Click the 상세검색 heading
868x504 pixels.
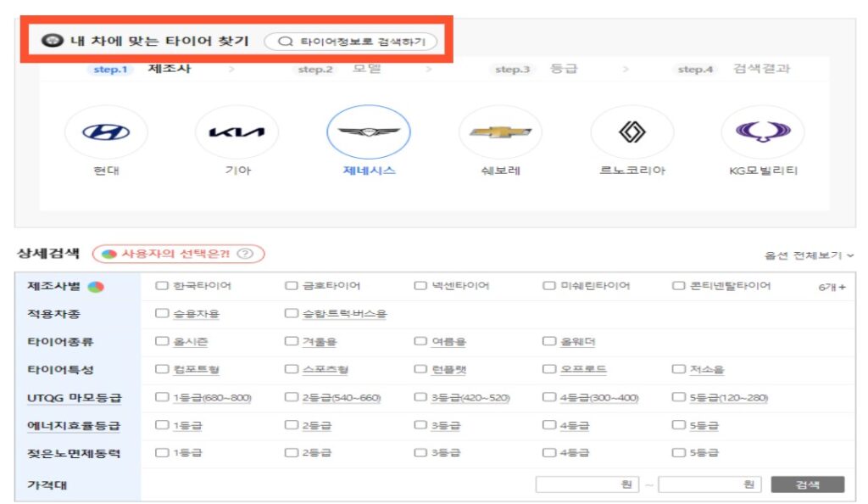48,254
